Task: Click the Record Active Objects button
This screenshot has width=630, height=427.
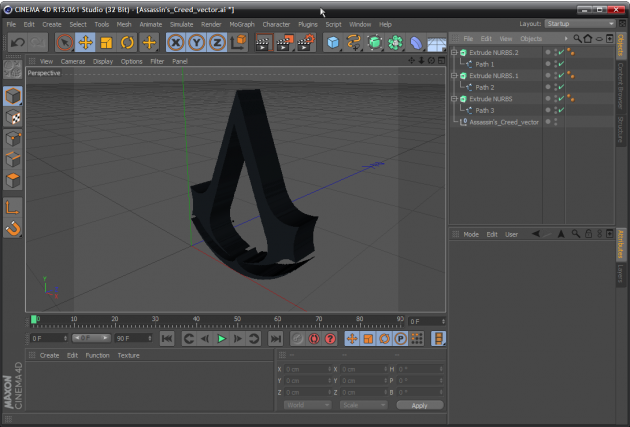Action: (x=296, y=339)
